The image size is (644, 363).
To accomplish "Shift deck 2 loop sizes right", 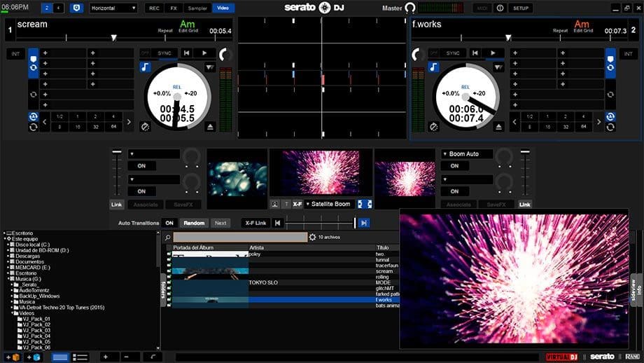I will tap(598, 122).
